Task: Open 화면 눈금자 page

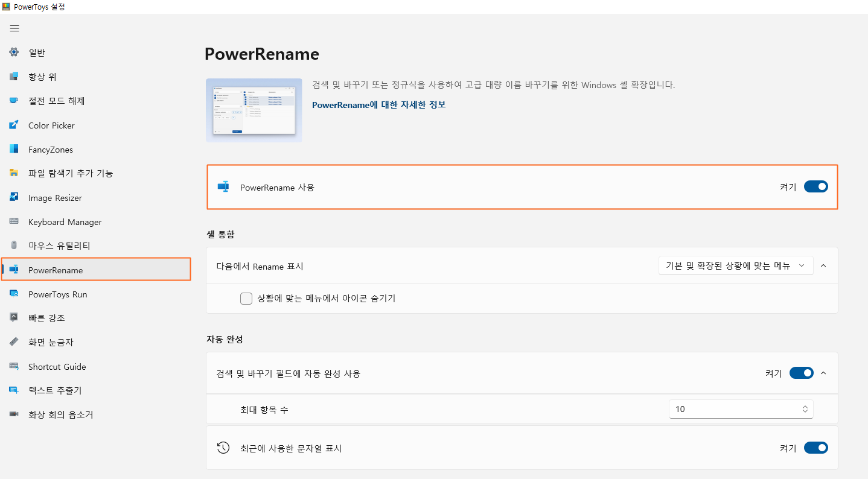Action: 51,342
